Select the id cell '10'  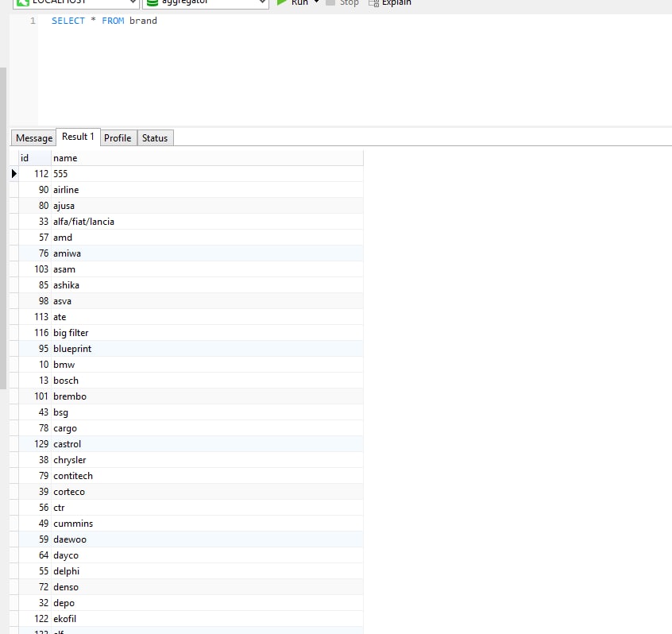pyautogui.click(x=35, y=365)
